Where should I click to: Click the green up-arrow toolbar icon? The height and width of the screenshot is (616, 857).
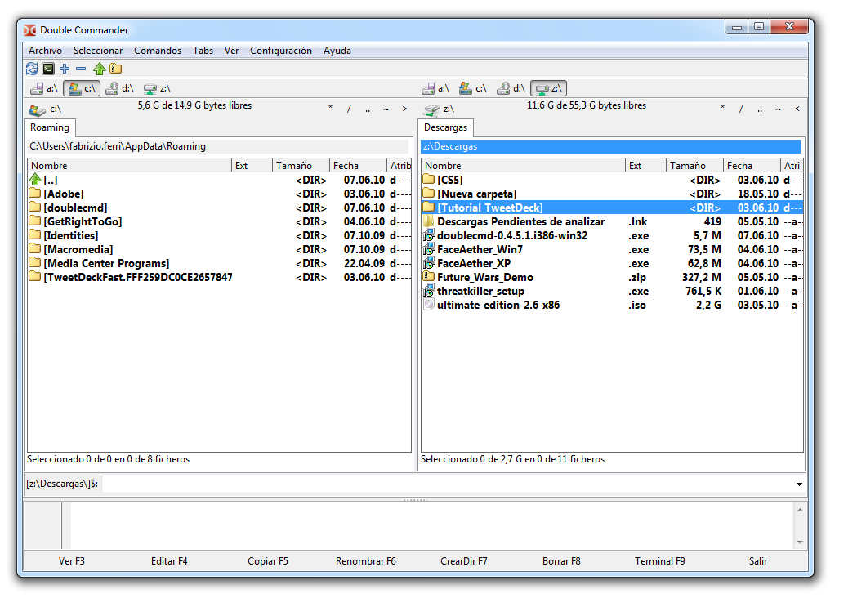coord(99,69)
